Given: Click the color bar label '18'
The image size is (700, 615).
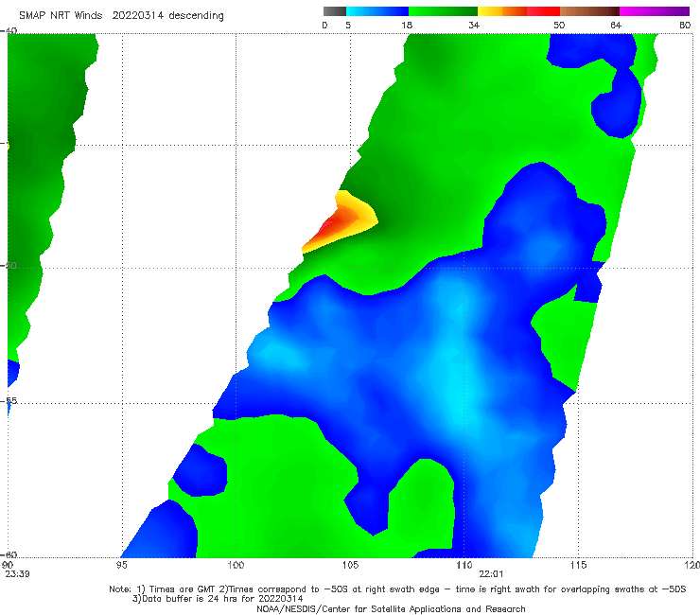Looking at the screenshot, I should click(x=407, y=25).
